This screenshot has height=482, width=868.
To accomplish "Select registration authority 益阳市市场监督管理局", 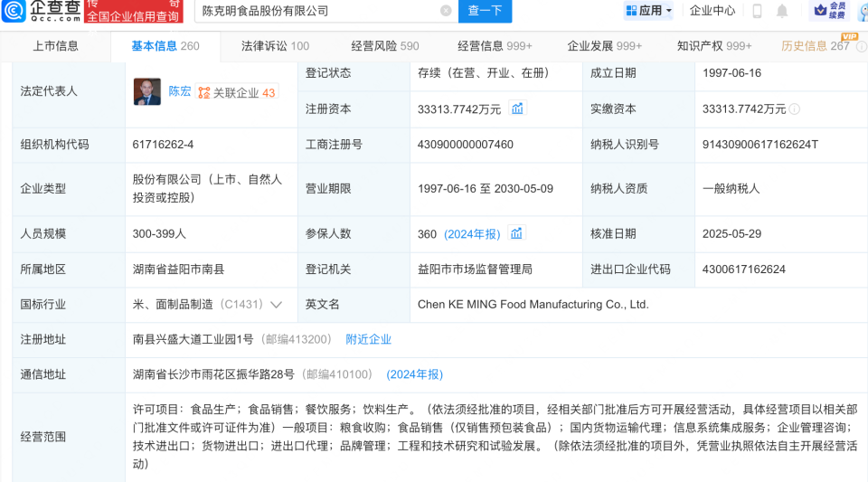I will (x=475, y=269).
